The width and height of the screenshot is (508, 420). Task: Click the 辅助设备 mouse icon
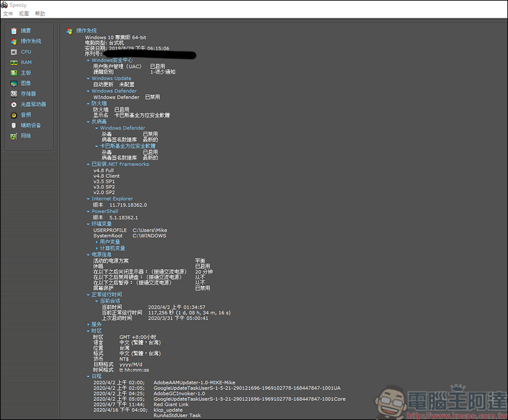(x=13, y=125)
